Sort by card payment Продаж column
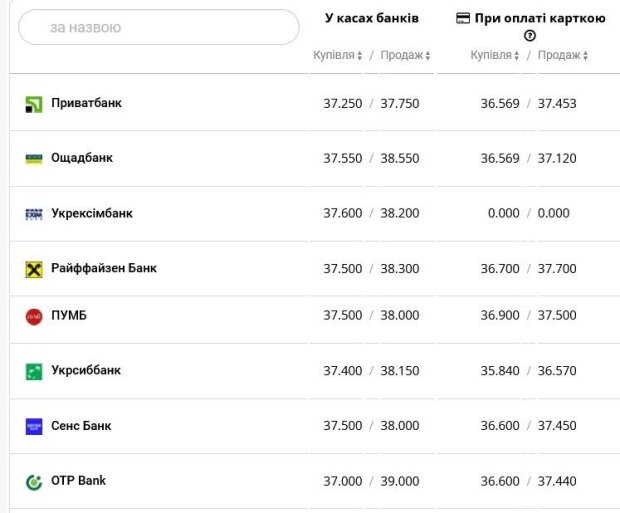The image size is (620, 513). click(x=563, y=55)
